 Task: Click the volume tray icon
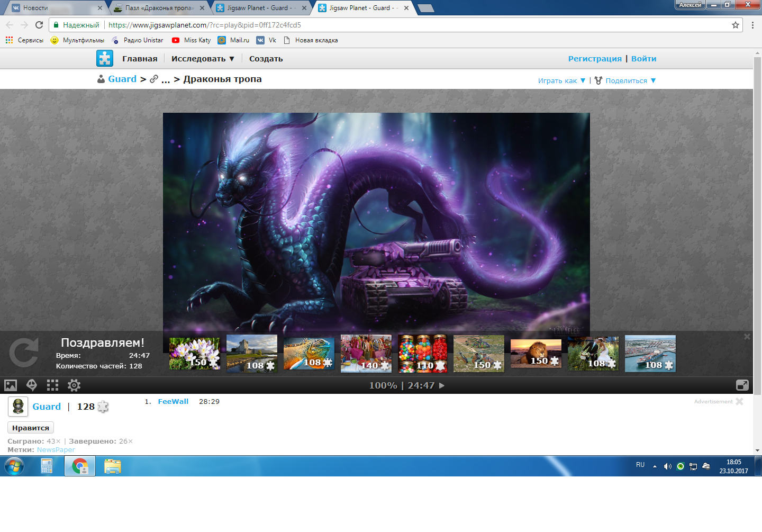pos(668,466)
